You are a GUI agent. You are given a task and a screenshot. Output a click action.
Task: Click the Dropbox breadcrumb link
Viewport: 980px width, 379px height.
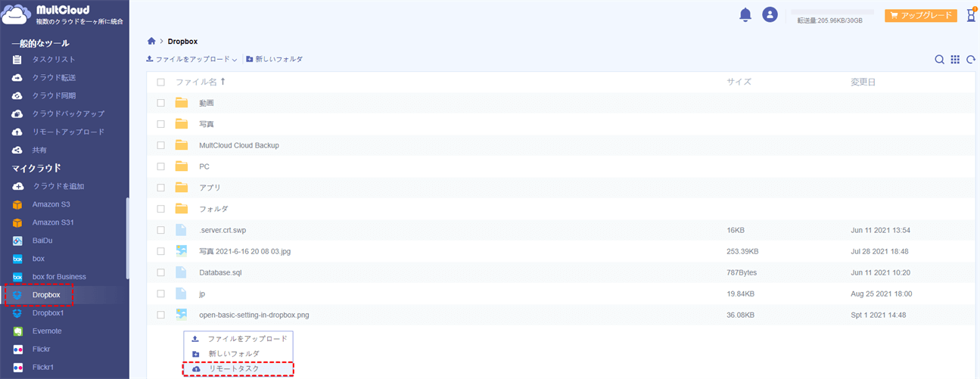(x=182, y=41)
